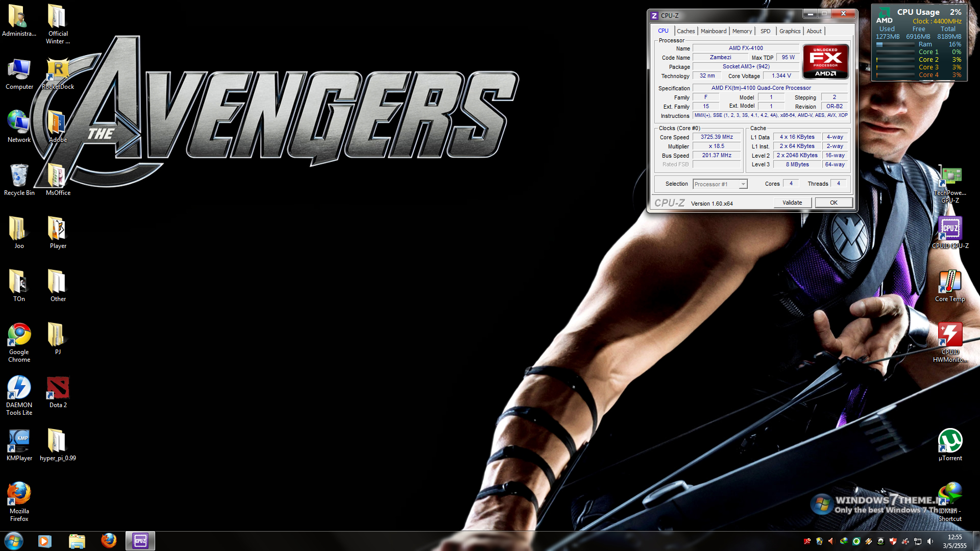Launch TechPowerUp GPU-Z desktop icon
Viewport: 980px width, 551px height.
[950, 177]
